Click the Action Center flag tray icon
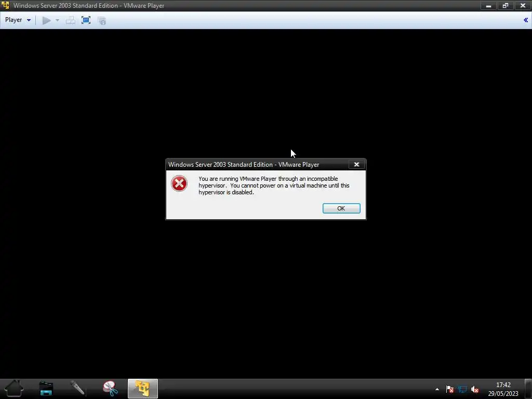Screen dimensions: 532x399 [x=449, y=389]
